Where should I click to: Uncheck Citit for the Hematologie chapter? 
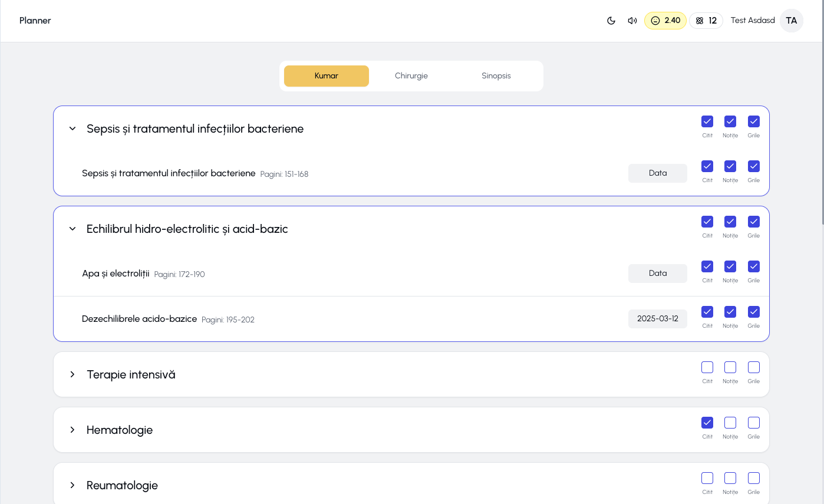(x=707, y=423)
